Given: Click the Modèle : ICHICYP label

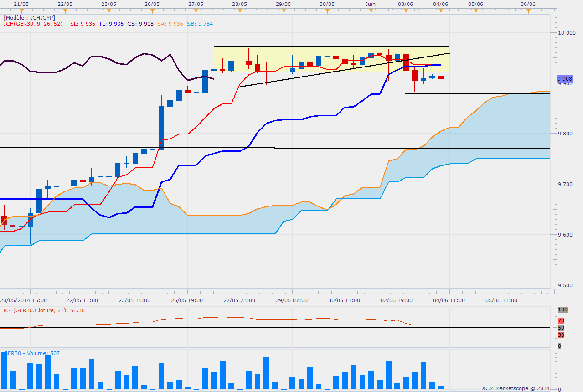Looking at the screenshot, I should pos(30,18).
